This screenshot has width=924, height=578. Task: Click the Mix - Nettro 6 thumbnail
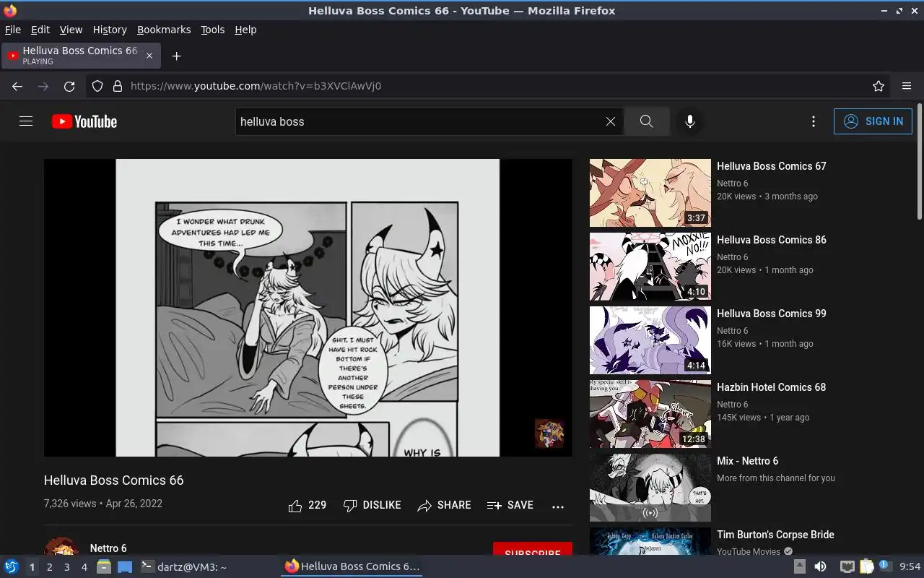pos(650,488)
